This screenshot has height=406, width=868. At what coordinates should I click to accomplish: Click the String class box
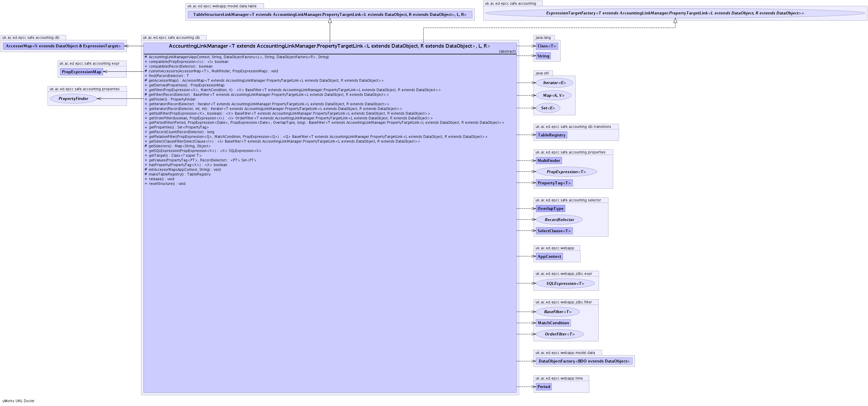point(543,56)
